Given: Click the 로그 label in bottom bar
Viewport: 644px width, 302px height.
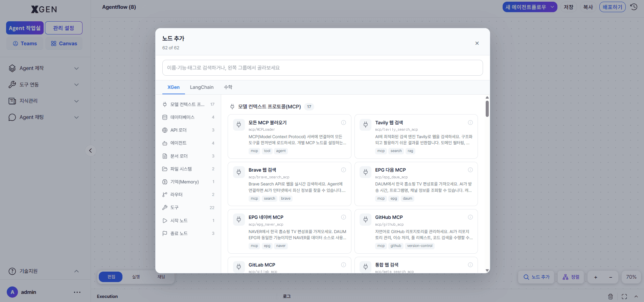Looking at the screenshot, I should (287, 296).
